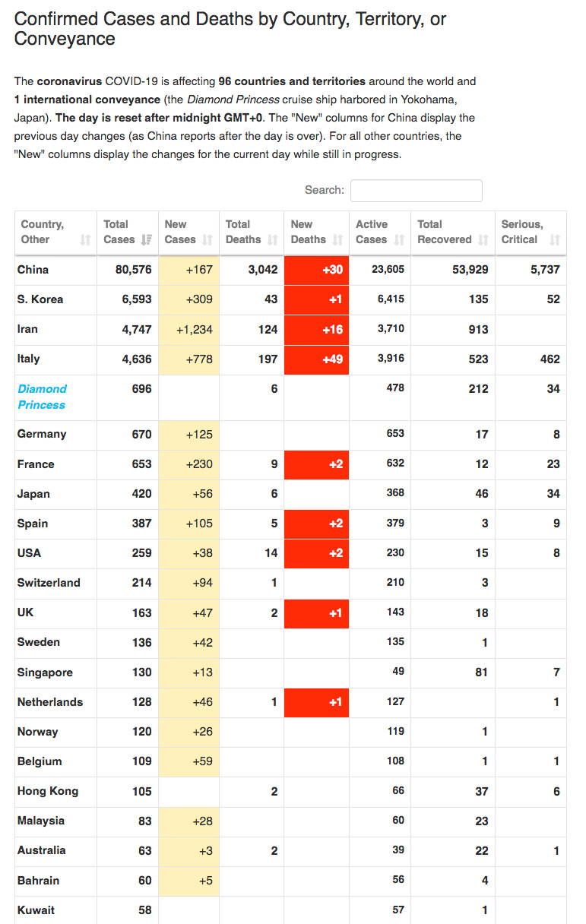Click Iran new deaths +16 cell
The height and width of the screenshot is (924, 586).
[316, 330]
